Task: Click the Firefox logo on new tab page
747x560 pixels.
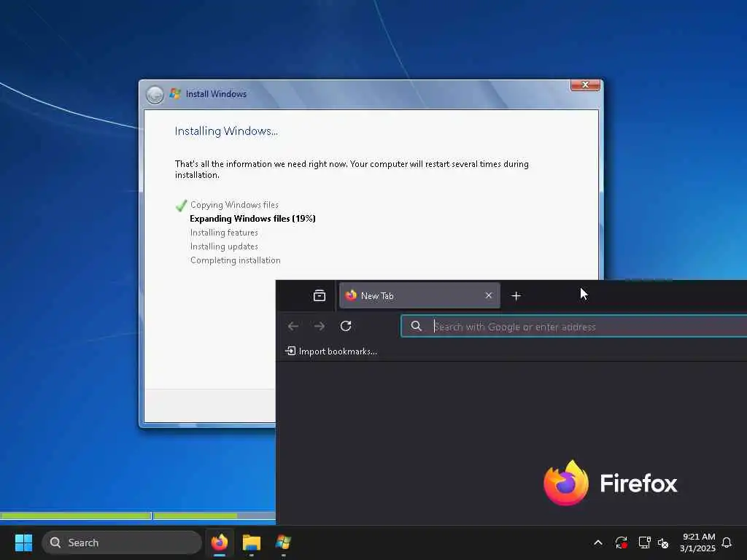Action: coord(566,483)
